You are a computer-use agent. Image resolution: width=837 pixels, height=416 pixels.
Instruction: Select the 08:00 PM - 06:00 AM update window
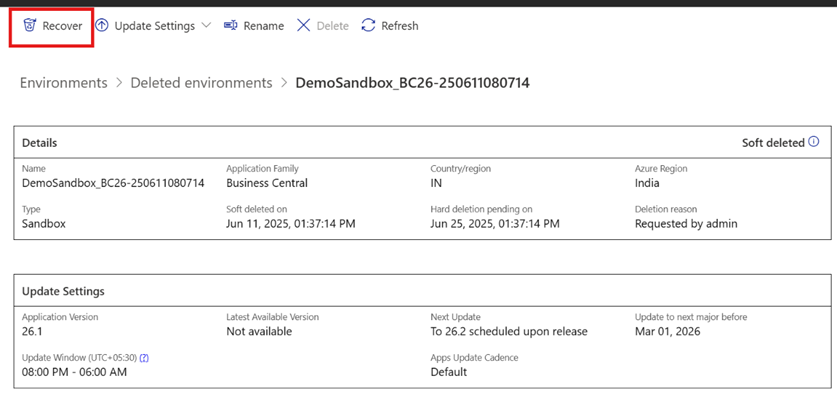click(74, 372)
